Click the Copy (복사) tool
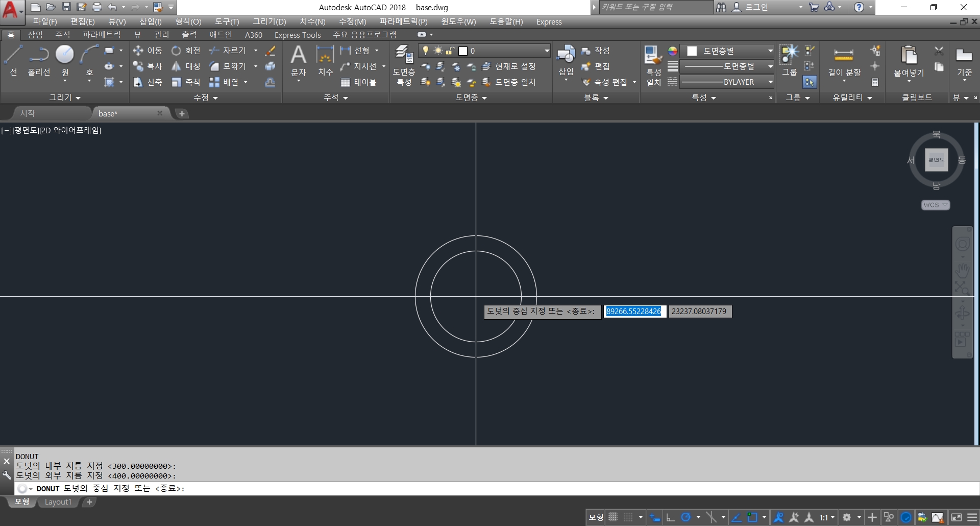 pos(147,66)
